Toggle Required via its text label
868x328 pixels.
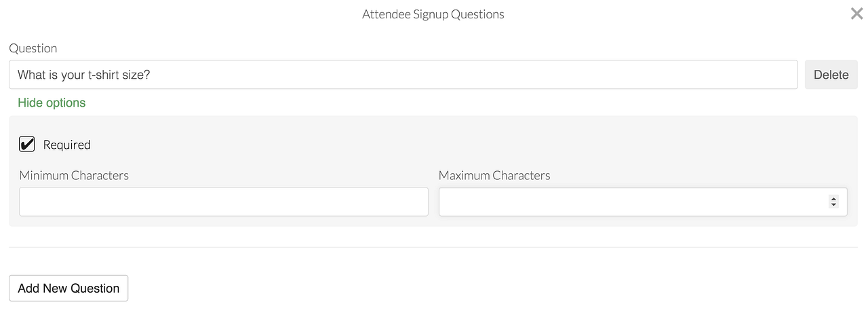66,145
